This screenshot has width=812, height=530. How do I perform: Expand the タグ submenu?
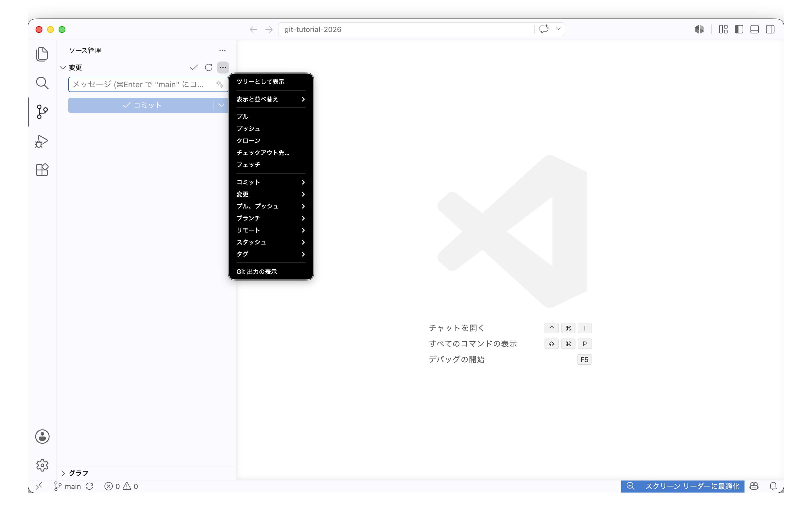[271, 254]
